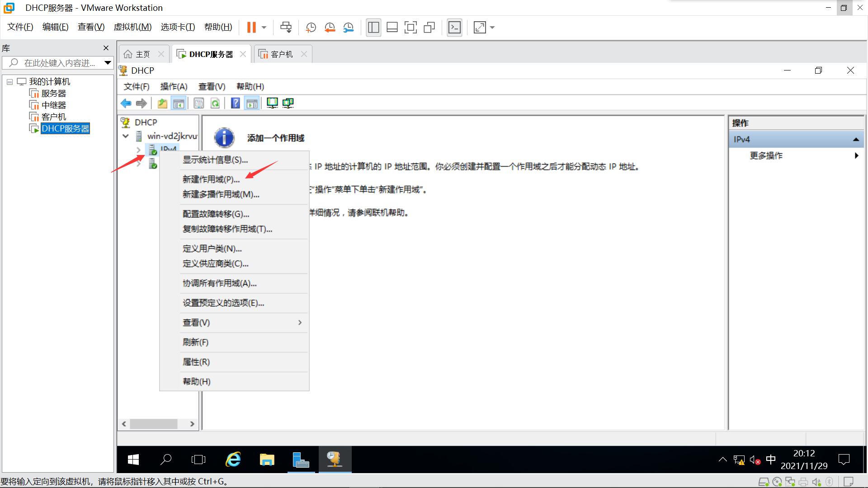Click the revert to snapshot icon
The image size is (868, 488).
[330, 28]
